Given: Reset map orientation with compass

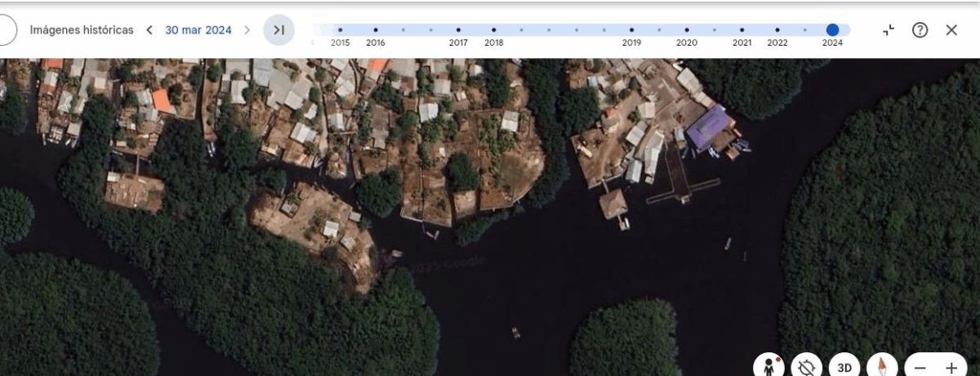Looking at the screenshot, I should click(882, 367).
